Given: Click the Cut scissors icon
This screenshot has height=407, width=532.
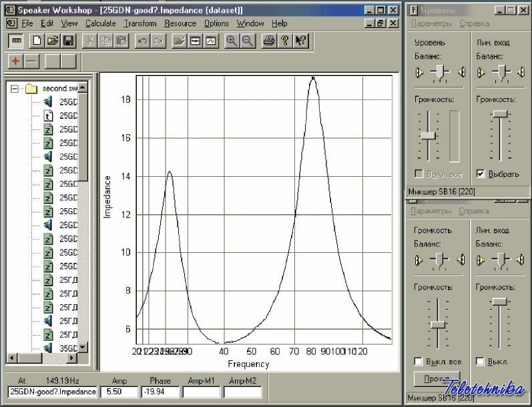Looking at the screenshot, I should [89, 41].
